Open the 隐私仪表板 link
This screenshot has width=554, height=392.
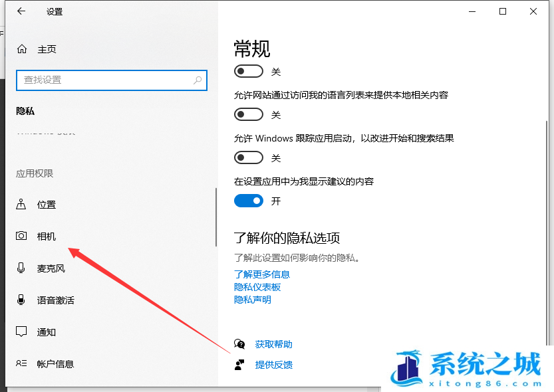(257, 287)
